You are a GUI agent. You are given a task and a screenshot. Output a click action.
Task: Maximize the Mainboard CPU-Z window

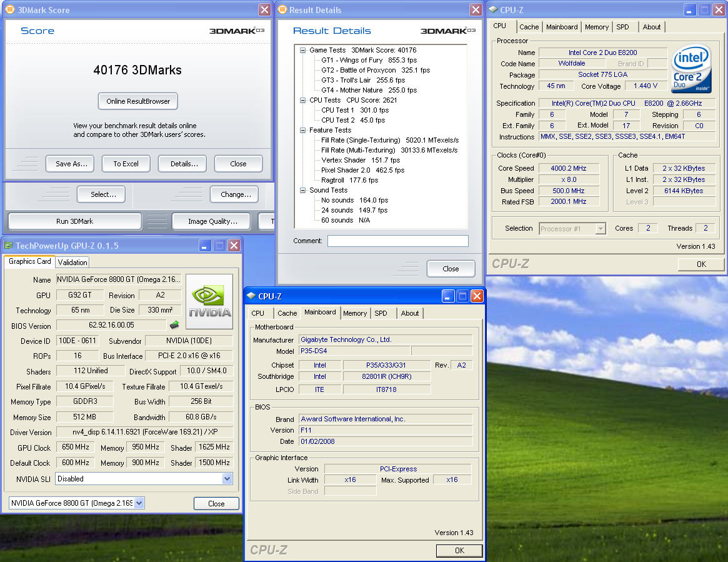[462, 296]
